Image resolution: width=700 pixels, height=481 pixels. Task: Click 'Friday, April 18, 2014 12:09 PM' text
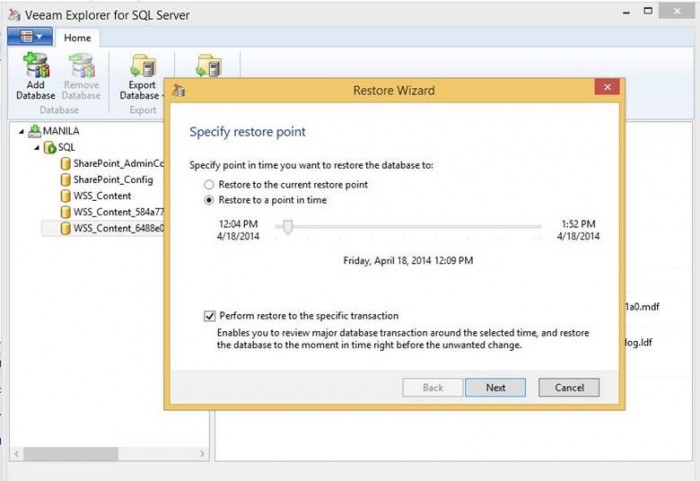click(x=408, y=260)
